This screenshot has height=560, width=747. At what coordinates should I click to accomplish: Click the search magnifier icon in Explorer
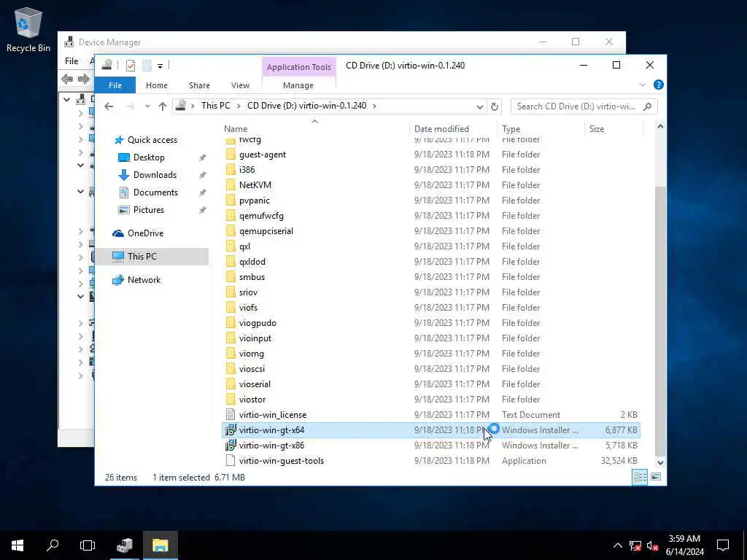[647, 106]
